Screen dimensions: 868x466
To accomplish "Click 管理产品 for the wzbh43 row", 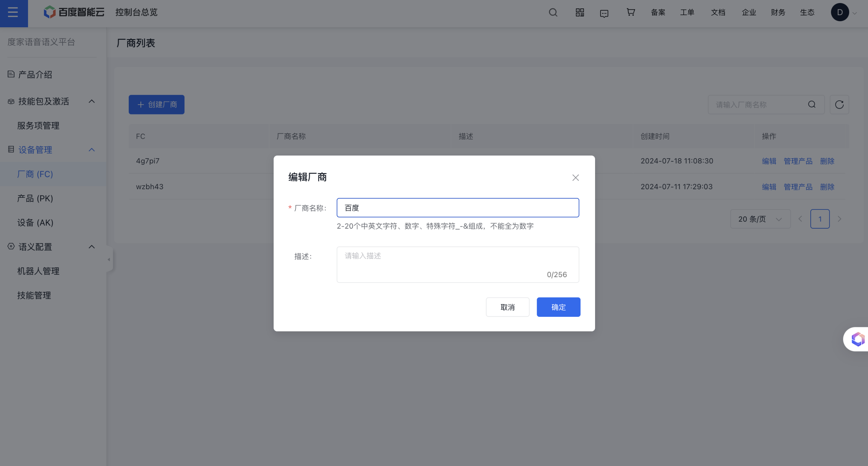I will pos(798,187).
